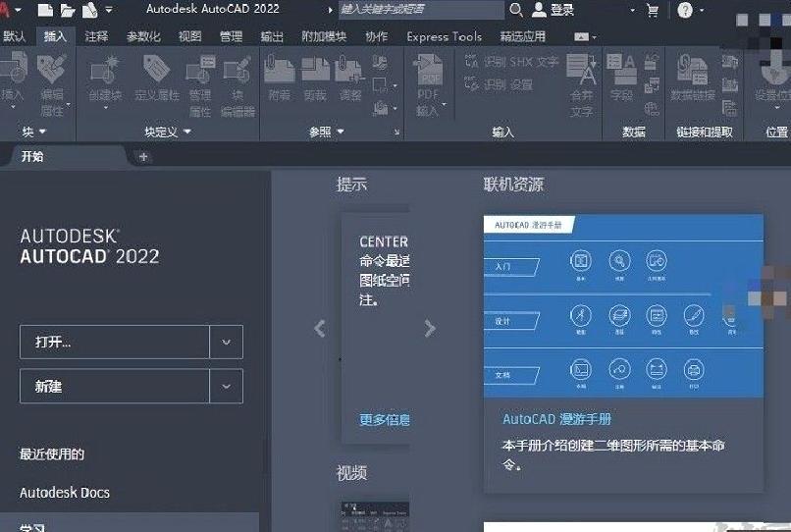This screenshot has height=532, width=791.
Task: Click the 参照 panel dialog launcher arrow
Action: (x=397, y=133)
